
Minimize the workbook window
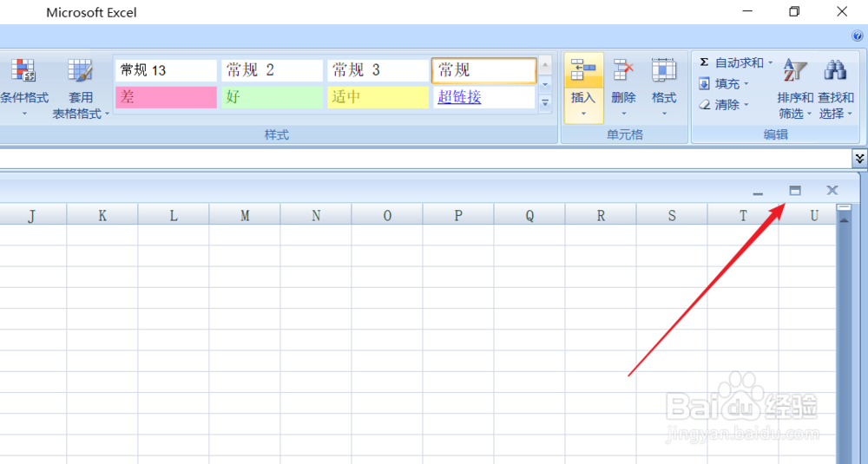click(x=758, y=192)
